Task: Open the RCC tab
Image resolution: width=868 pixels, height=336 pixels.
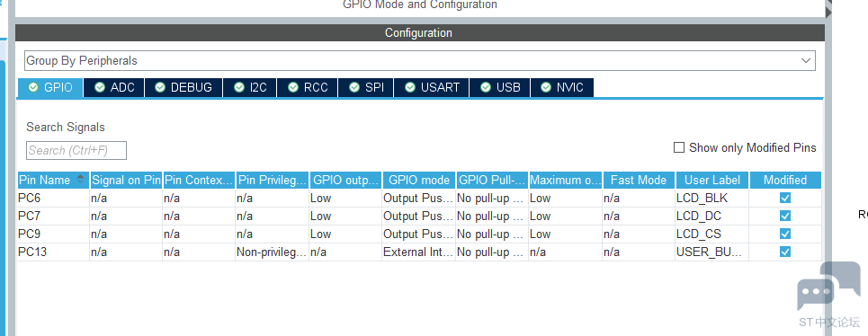Action: tap(308, 87)
